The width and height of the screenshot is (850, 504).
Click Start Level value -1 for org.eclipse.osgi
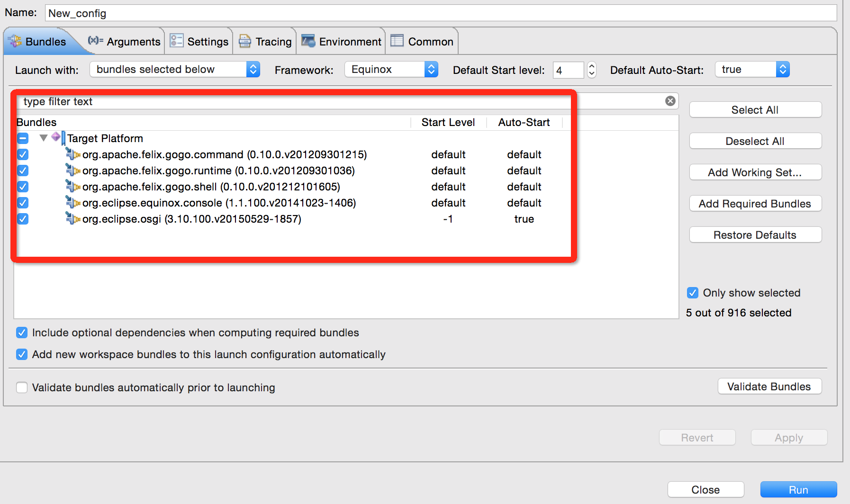point(448,219)
